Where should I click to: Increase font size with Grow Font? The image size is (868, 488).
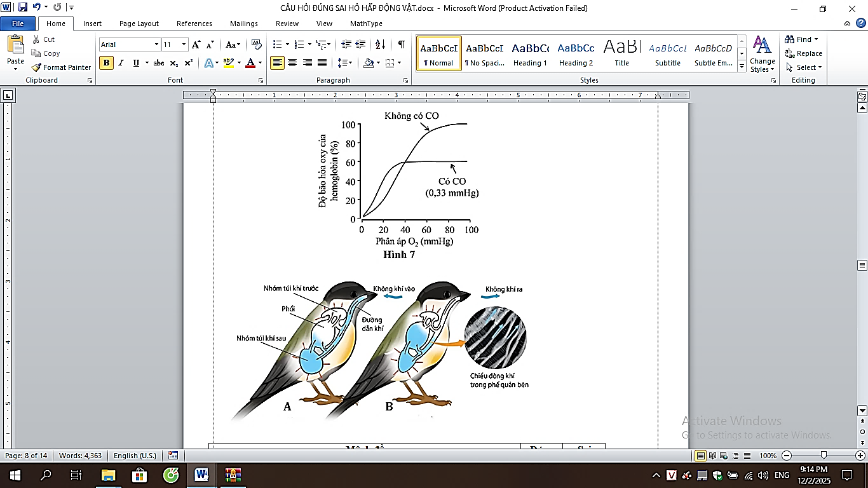coord(196,44)
